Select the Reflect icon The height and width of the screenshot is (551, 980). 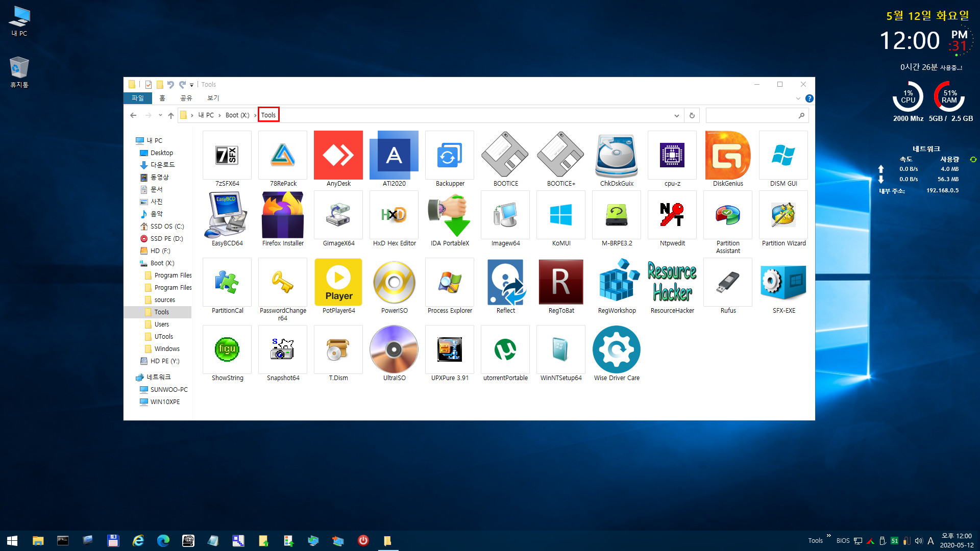[x=505, y=282]
